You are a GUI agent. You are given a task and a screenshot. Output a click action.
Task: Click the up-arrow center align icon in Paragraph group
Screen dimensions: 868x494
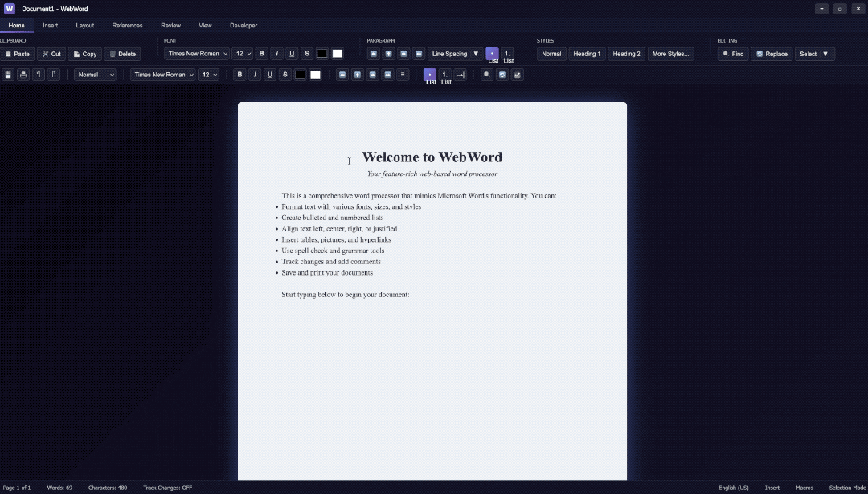click(x=389, y=54)
